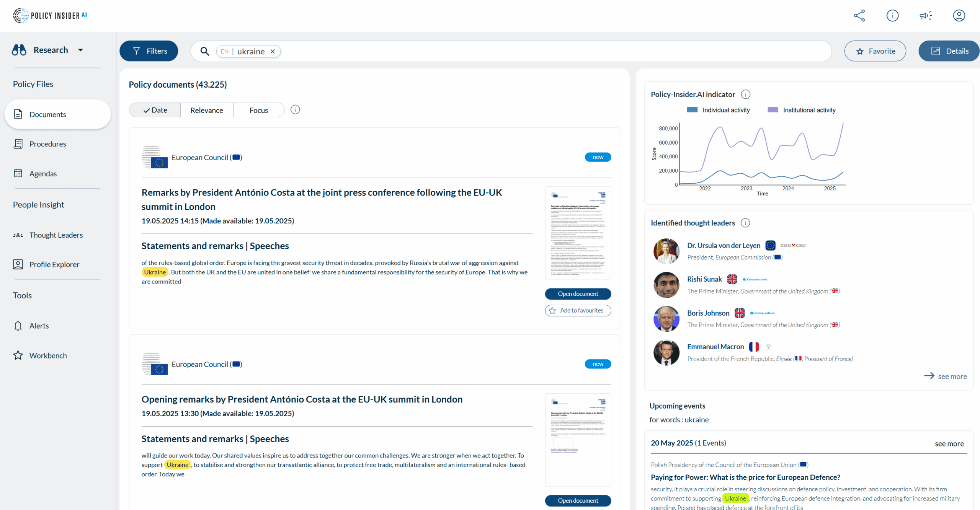Select the Relevance sort option
The image size is (980, 510).
tap(207, 110)
